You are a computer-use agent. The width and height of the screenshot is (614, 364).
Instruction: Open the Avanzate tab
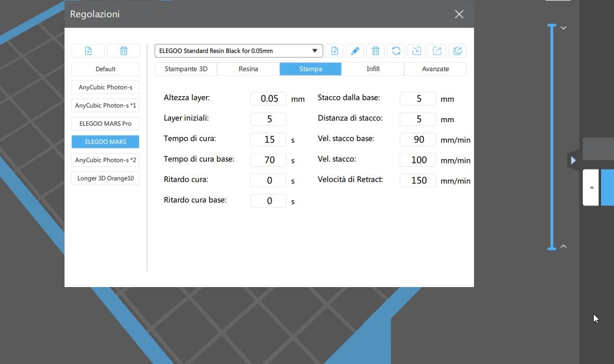click(x=435, y=69)
